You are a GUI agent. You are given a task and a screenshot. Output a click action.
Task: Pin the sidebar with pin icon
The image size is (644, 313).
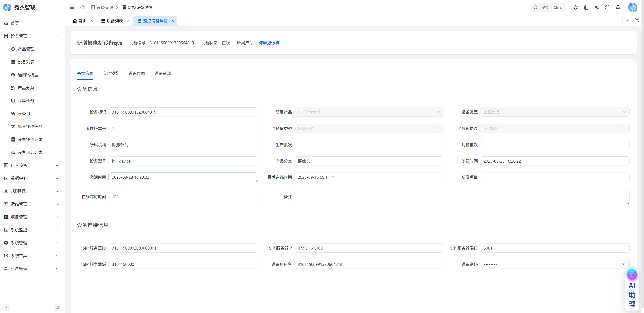tap(57, 307)
